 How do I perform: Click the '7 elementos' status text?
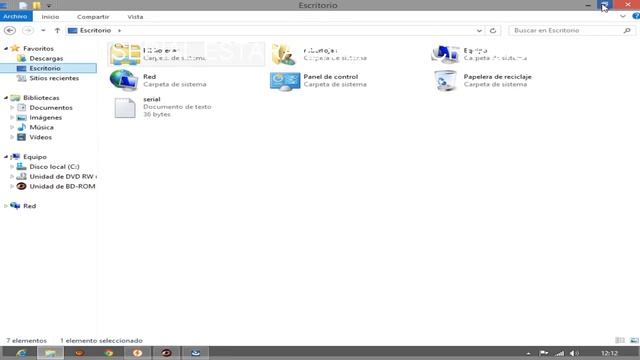[27, 340]
